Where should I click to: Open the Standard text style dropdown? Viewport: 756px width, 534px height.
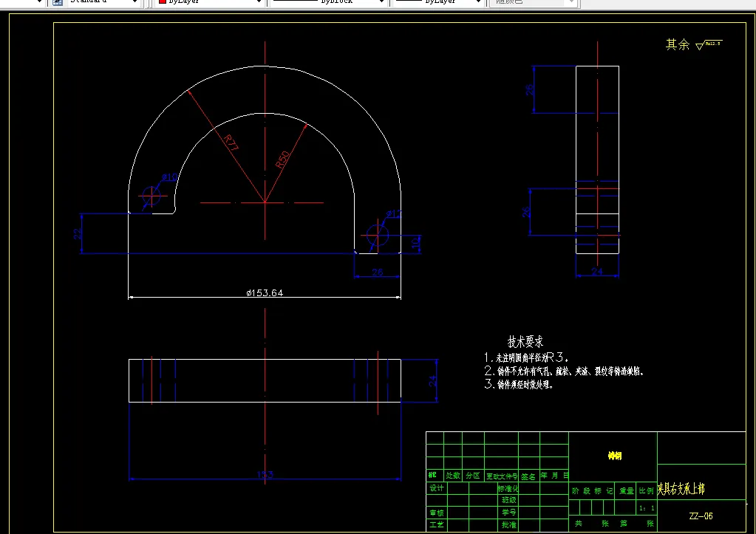[x=134, y=1]
